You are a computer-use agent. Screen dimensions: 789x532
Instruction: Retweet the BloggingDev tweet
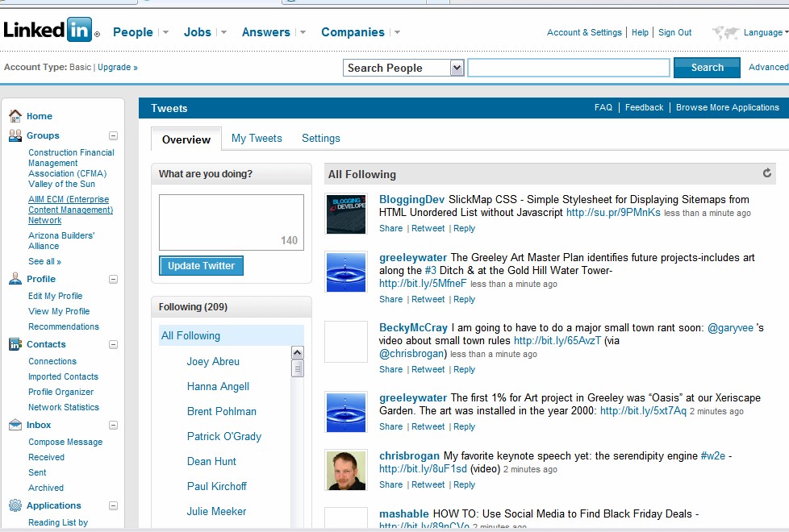coord(428,228)
